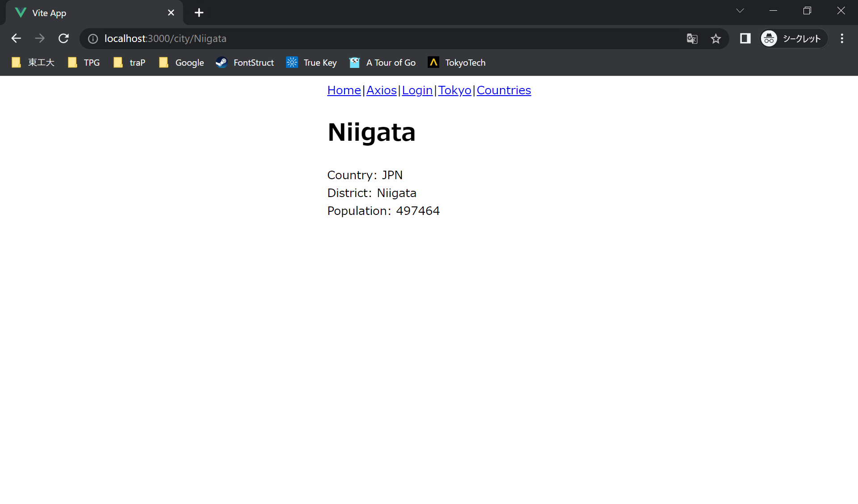View site information icon in address bar

click(x=93, y=39)
